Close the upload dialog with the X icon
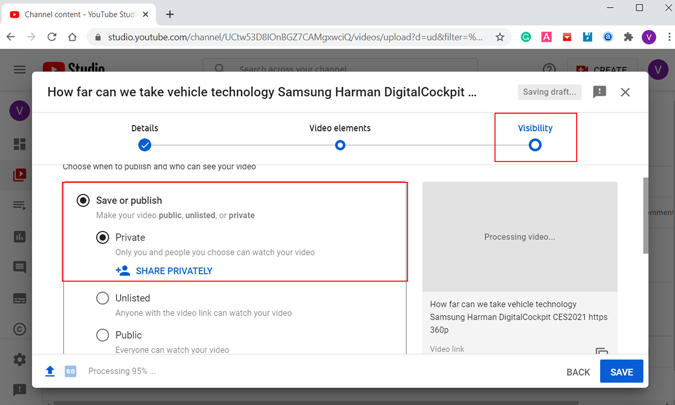Viewport: 675px width, 405px height. pyautogui.click(x=625, y=92)
